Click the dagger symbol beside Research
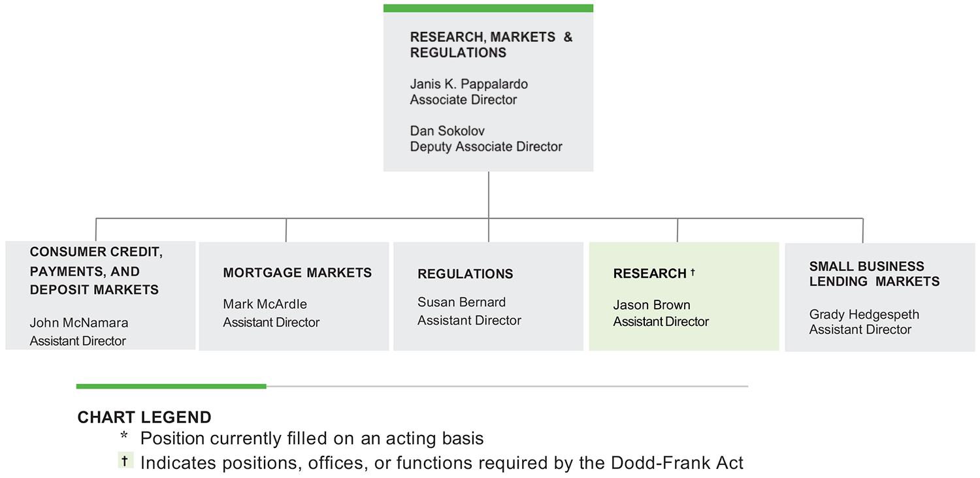This screenshot has width=980, height=478. (x=693, y=272)
